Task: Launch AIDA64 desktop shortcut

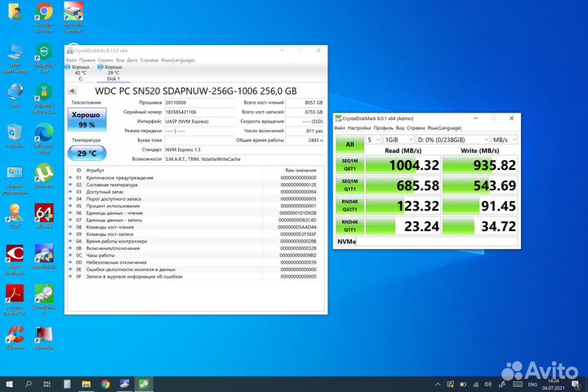Action: [x=44, y=216]
